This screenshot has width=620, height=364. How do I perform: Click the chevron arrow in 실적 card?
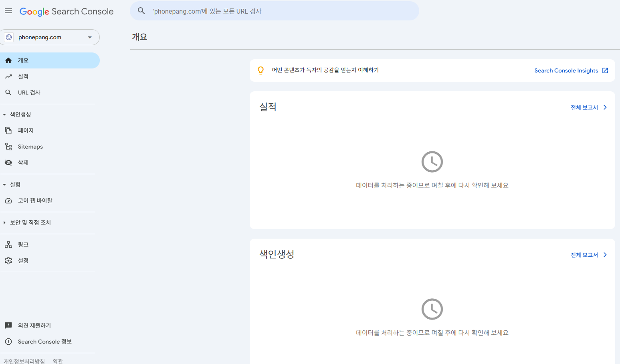pyautogui.click(x=605, y=107)
